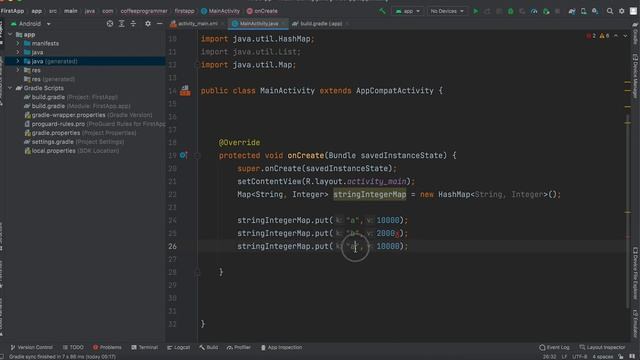Viewport: 640px width, 360px height.
Task: Open the Device Manager side panel tab
Action: click(635, 76)
